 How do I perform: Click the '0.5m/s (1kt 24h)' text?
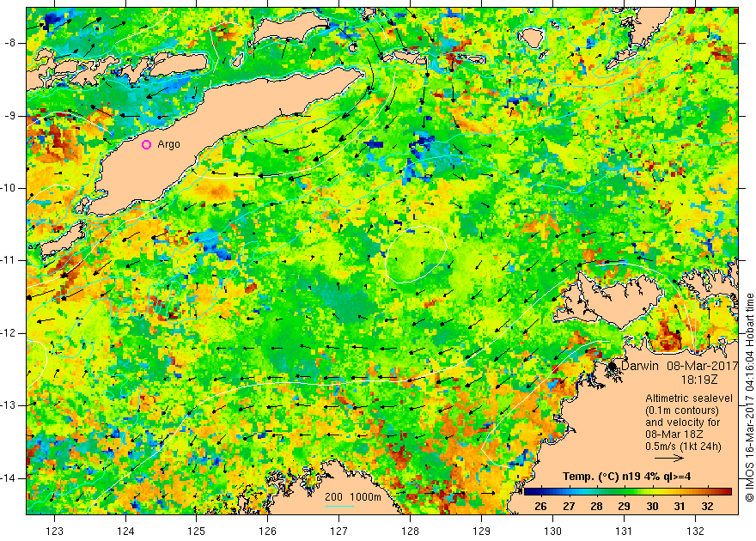click(683, 447)
